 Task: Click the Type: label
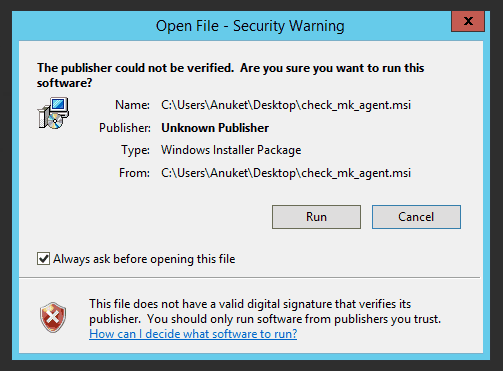[135, 150]
